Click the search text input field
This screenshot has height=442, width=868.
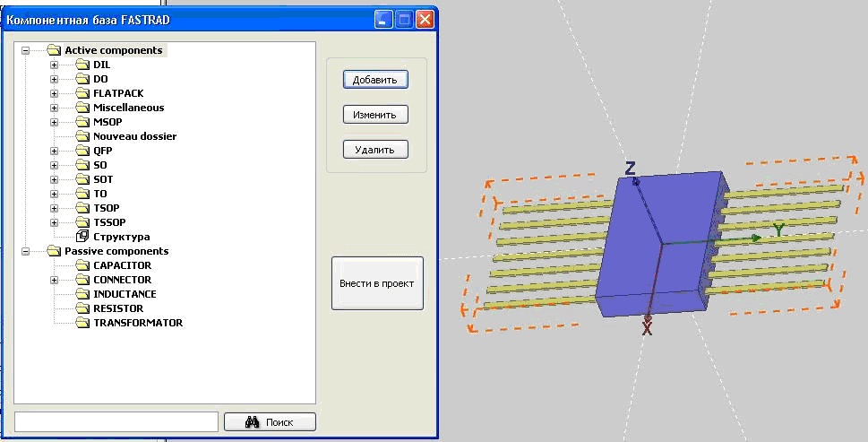pos(116,421)
